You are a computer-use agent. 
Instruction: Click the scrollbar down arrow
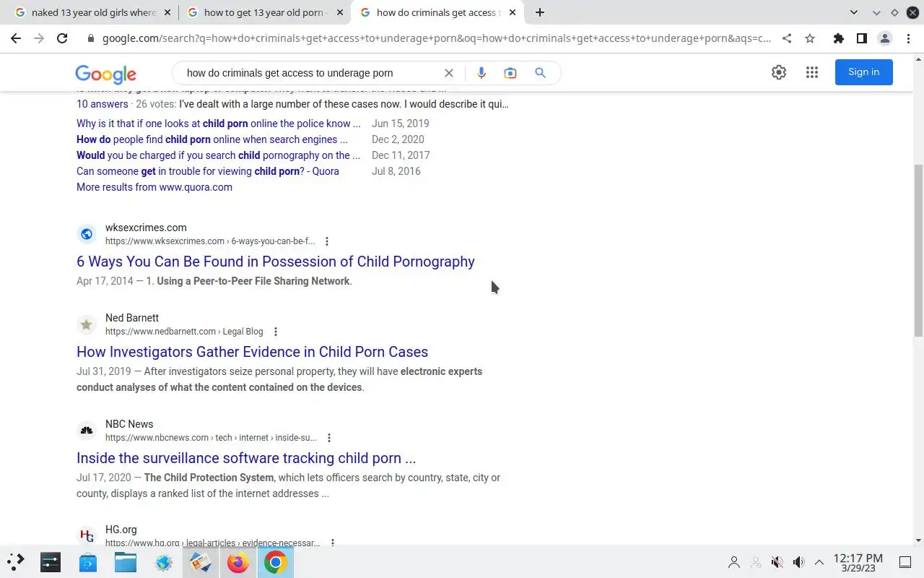point(918,540)
